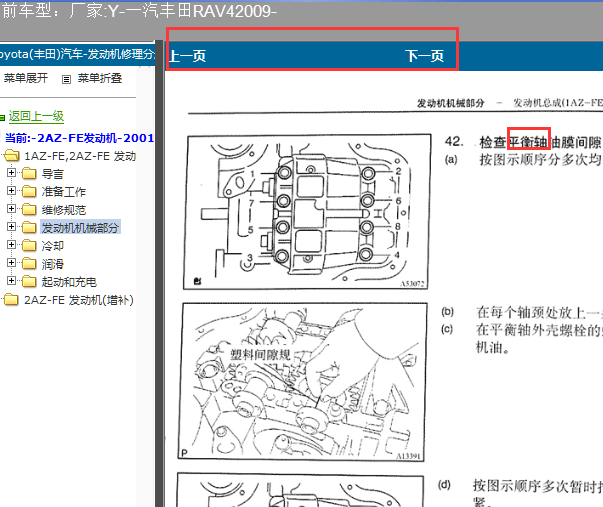
Task: Go to previous page 上一页
Action: pyautogui.click(x=188, y=56)
